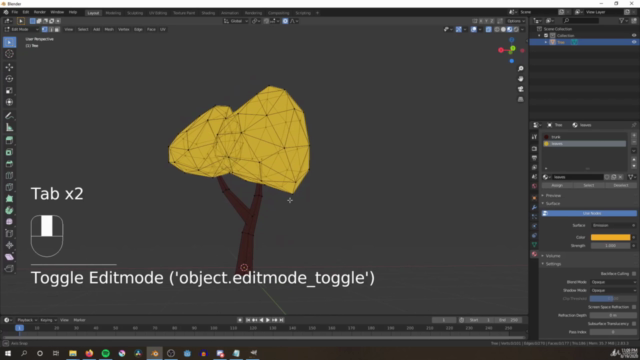Activate the Move tool
640x360 pixels.
[9, 67]
